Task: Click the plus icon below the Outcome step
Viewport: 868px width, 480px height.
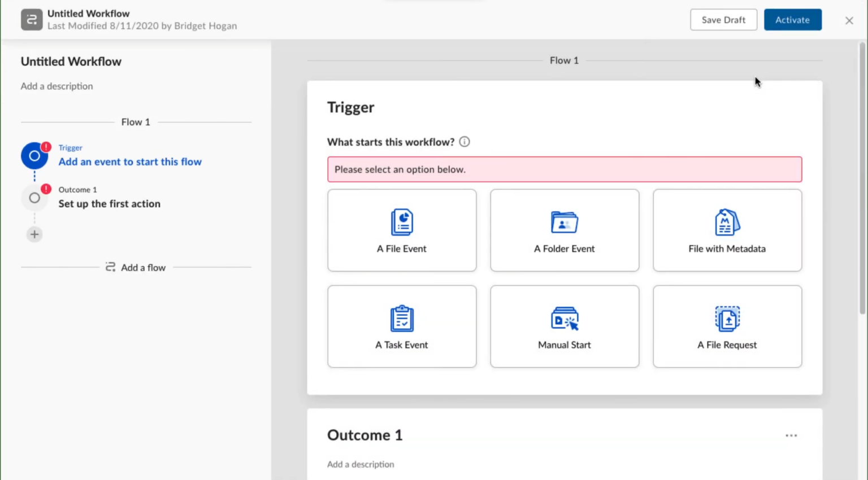Action: 34,234
